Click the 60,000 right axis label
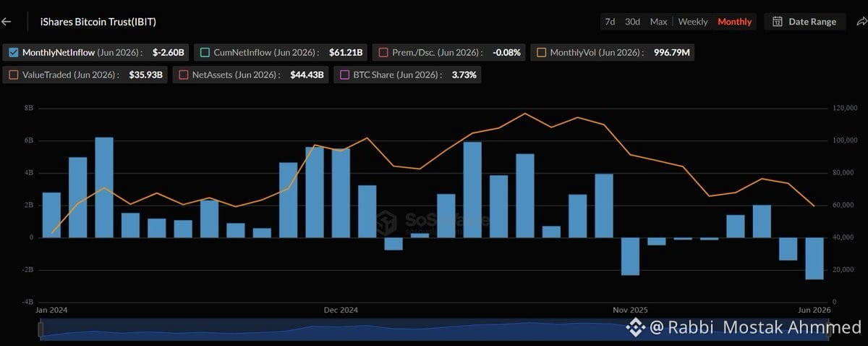The width and height of the screenshot is (868, 346). pyautogui.click(x=843, y=205)
